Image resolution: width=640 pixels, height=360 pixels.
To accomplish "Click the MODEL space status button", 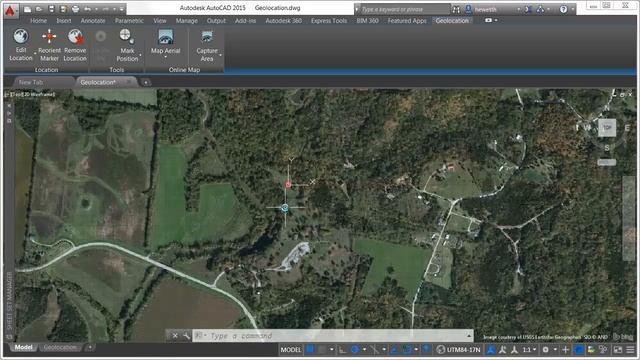I will pos(291,350).
